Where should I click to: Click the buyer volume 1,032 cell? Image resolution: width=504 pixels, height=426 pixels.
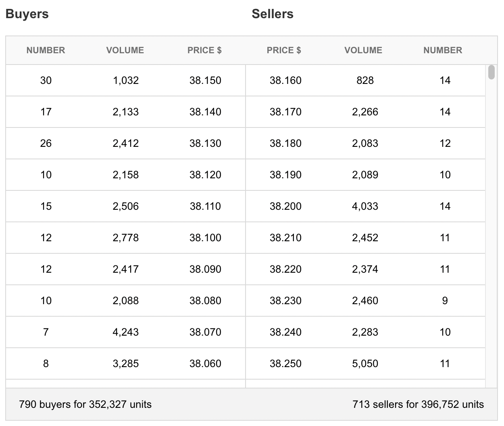(126, 80)
